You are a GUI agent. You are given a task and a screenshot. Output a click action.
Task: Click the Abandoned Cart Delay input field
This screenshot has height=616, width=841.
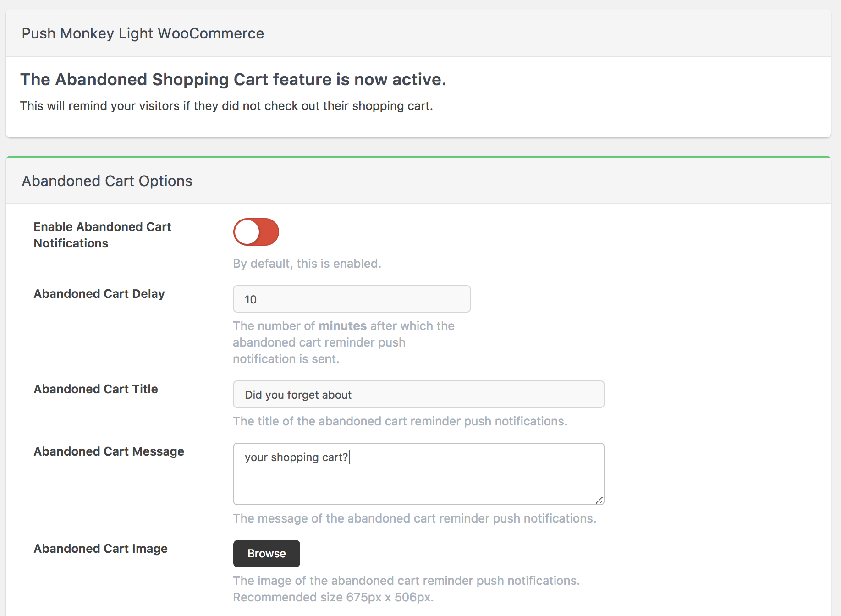click(x=352, y=299)
